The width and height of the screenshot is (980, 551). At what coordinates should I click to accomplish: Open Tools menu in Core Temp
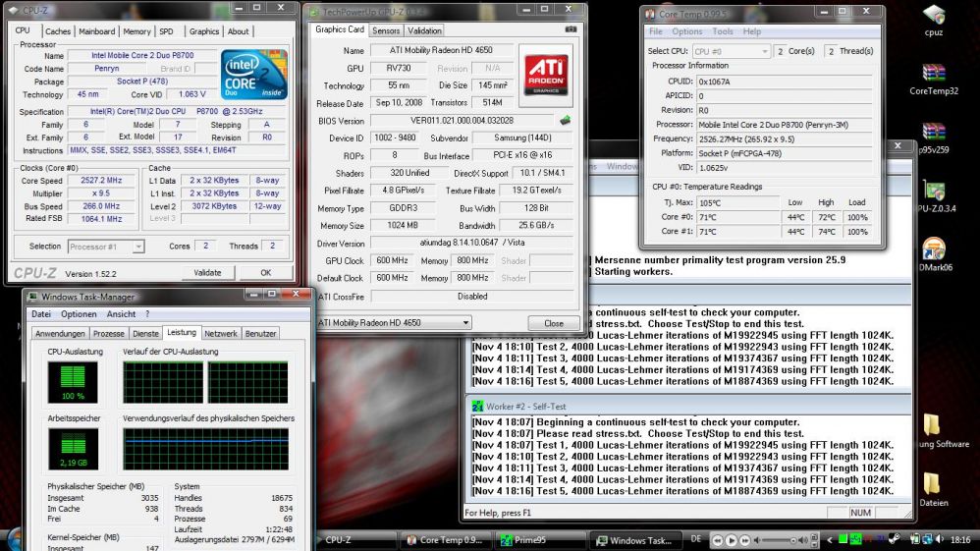[723, 31]
